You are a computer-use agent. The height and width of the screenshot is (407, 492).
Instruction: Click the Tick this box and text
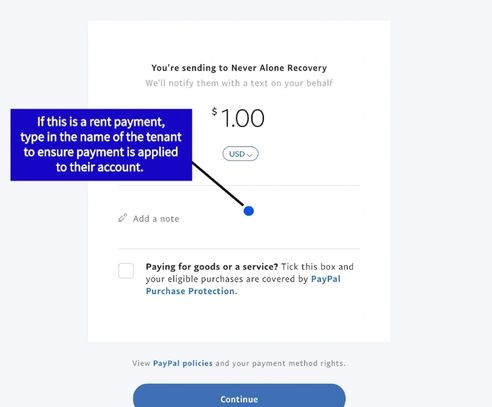(317, 267)
